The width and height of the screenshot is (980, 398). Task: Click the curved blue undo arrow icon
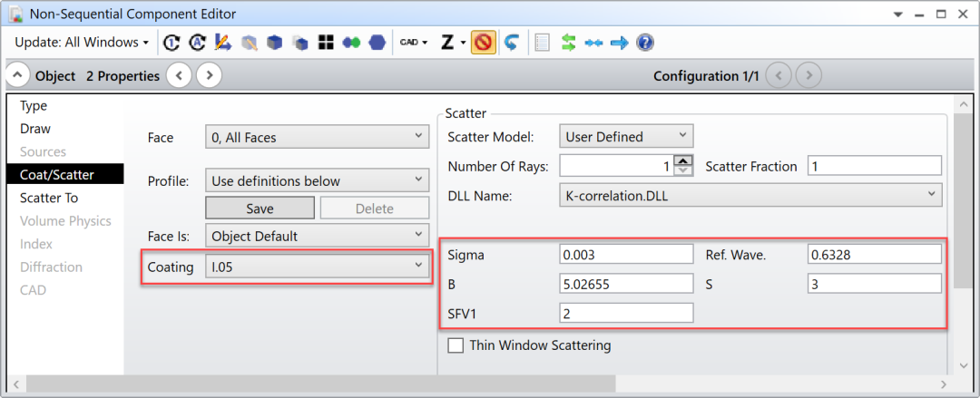click(x=511, y=43)
